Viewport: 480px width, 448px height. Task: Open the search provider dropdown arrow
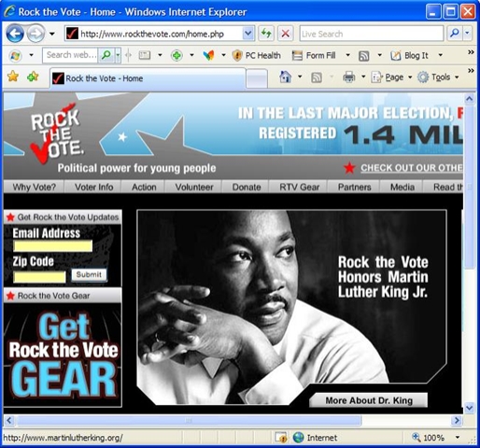468,33
